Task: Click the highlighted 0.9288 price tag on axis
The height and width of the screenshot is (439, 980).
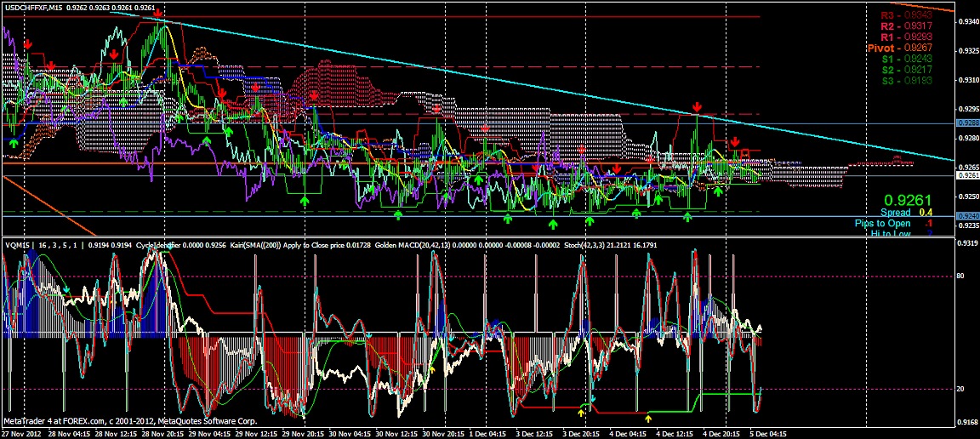Action: pos(969,123)
